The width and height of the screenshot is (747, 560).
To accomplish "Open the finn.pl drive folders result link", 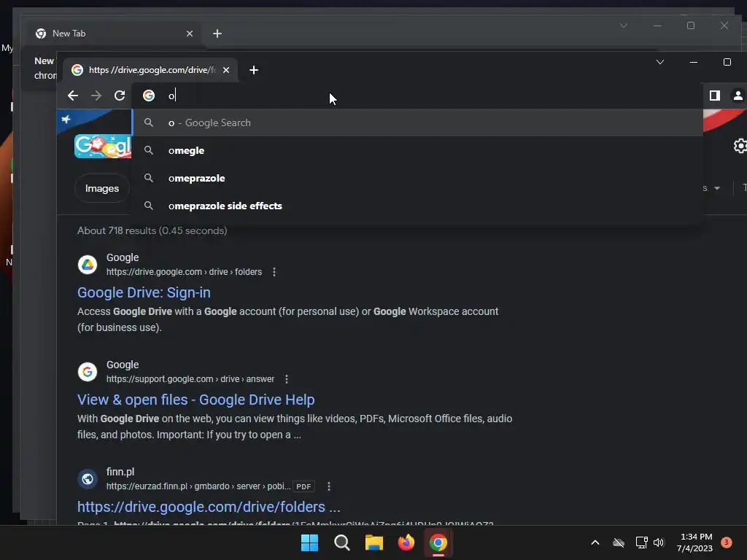I will pyautogui.click(x=209, y=507).
